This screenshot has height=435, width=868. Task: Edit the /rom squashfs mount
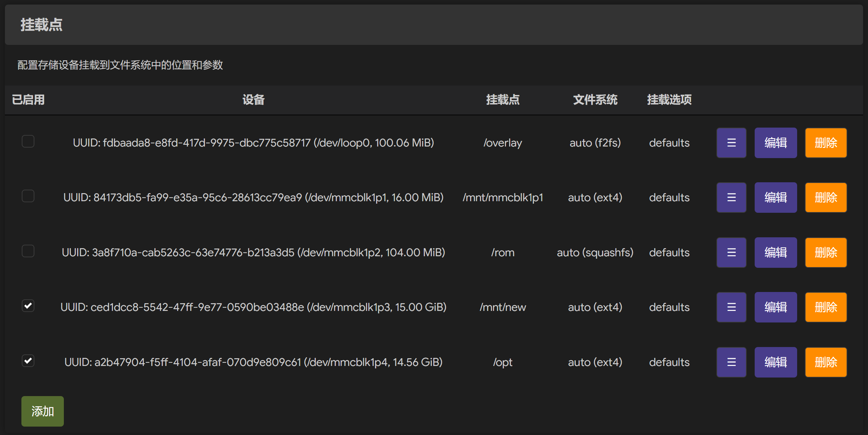[x=775, y=252]
